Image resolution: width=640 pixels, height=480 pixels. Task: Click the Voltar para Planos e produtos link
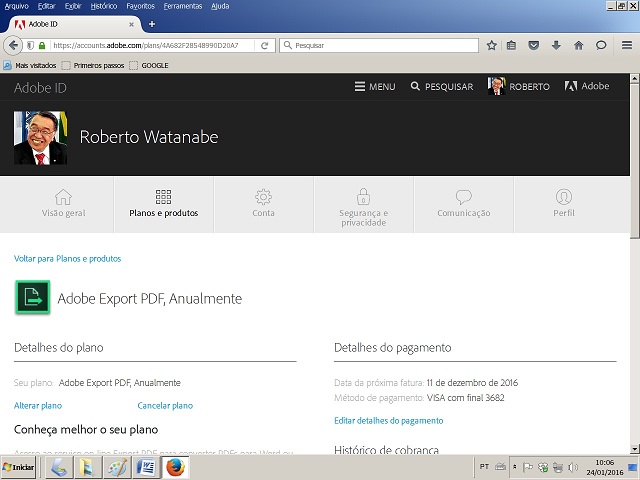point(67,259)
